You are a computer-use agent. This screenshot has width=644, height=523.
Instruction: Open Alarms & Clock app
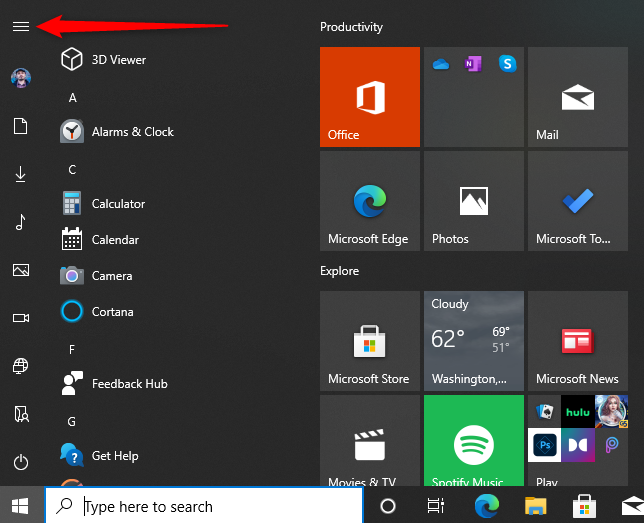click(117, 131)
